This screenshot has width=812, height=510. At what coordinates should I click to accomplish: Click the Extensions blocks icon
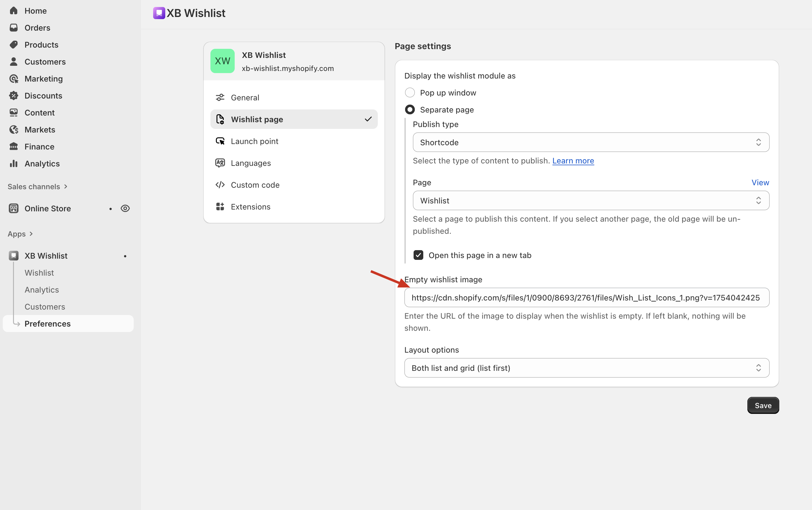pyautogui.click(x=220, y=207)
